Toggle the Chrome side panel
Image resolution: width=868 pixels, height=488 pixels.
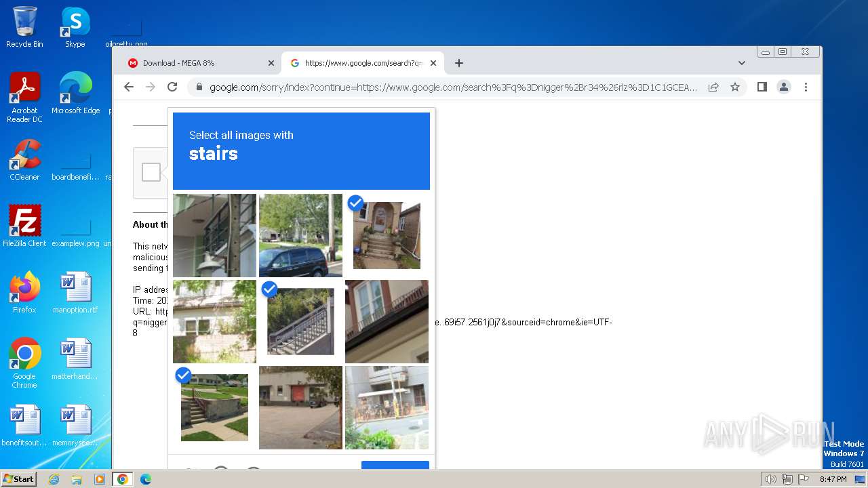tap(762, 87)
